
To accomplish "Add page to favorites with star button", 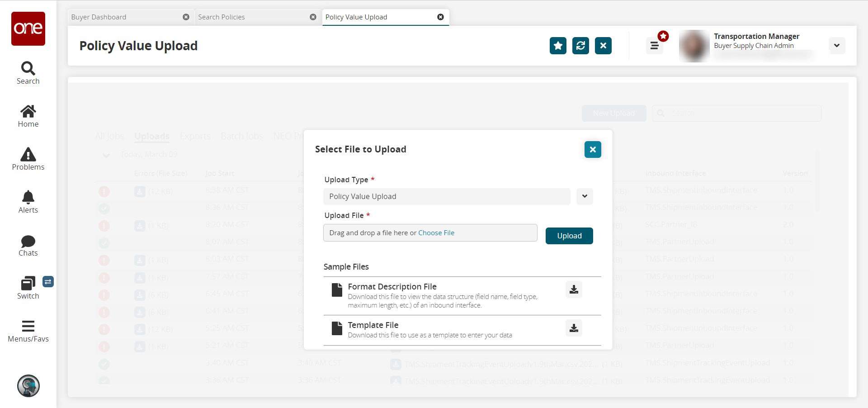I will 558,46.
